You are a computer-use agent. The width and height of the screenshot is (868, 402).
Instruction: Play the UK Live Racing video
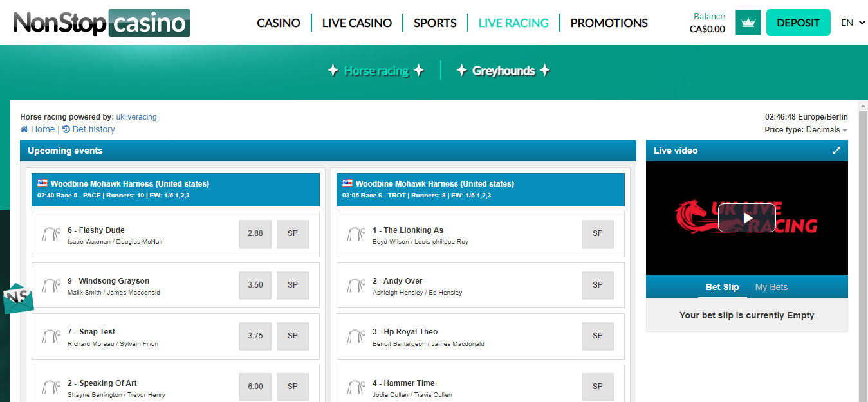tap(746, 218)
